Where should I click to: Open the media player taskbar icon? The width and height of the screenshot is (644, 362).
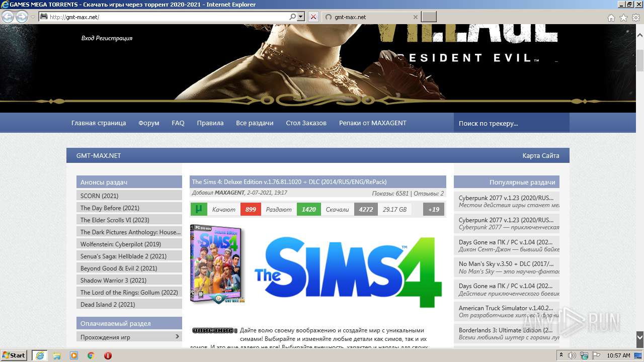click(74, 355)
